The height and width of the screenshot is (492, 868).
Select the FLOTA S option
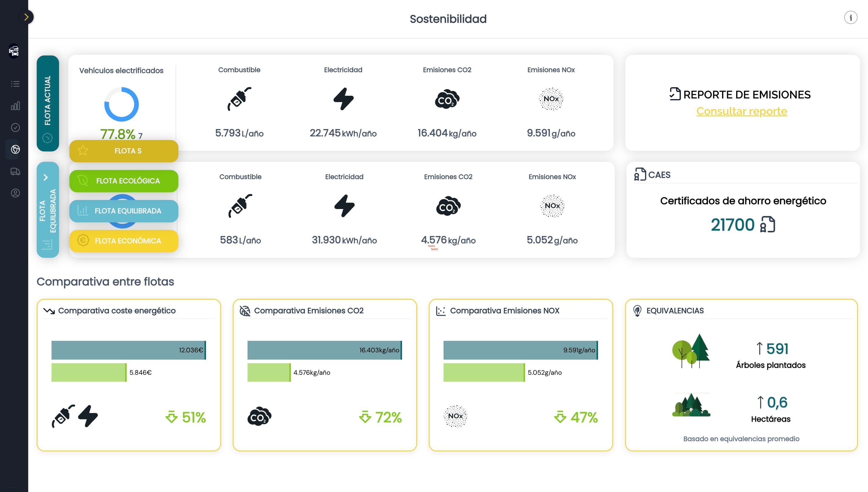coord(124,151)
